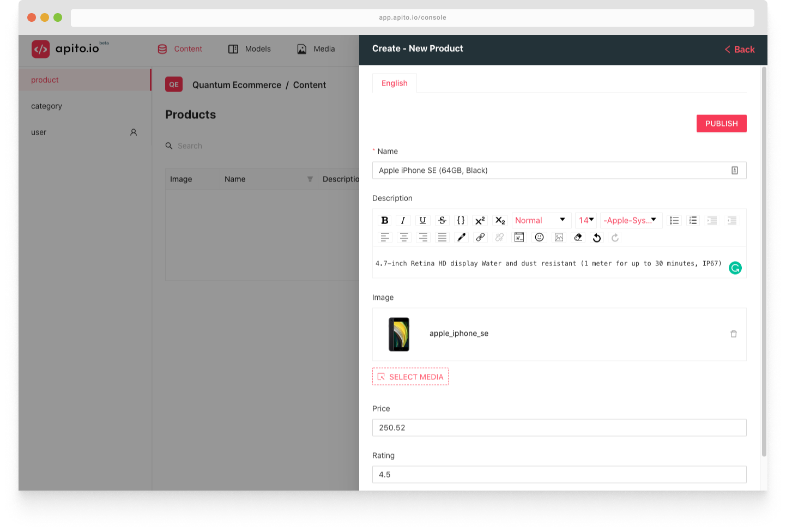Click the browser address bar app.apito.io/console
Screen dimensions: 786x532
tap(413, 17)
